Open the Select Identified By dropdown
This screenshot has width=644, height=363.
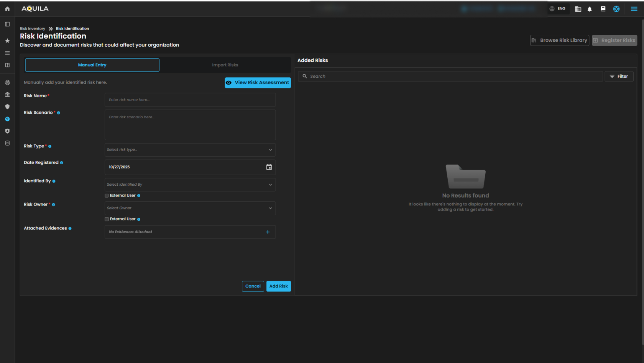[190, 185]
